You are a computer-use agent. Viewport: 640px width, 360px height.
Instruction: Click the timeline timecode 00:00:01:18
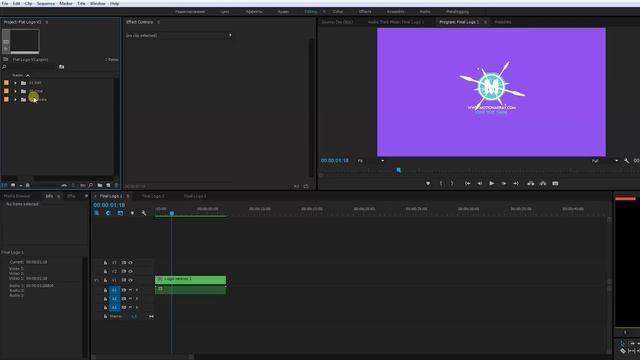(109, 205)
